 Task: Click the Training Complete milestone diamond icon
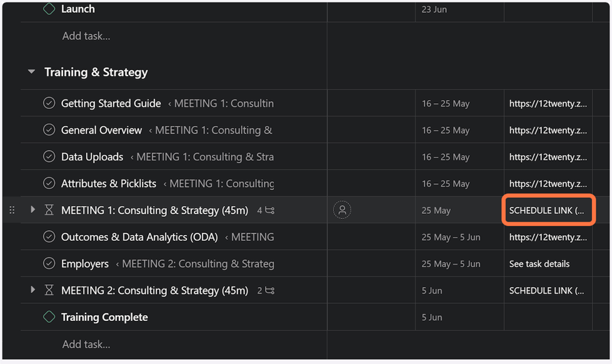pyautogui.click(x=49, y=317)
